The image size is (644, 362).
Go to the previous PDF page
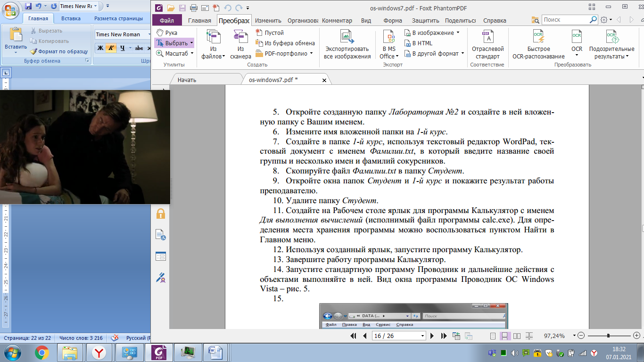pyautogui.click(x=364, y=336)
